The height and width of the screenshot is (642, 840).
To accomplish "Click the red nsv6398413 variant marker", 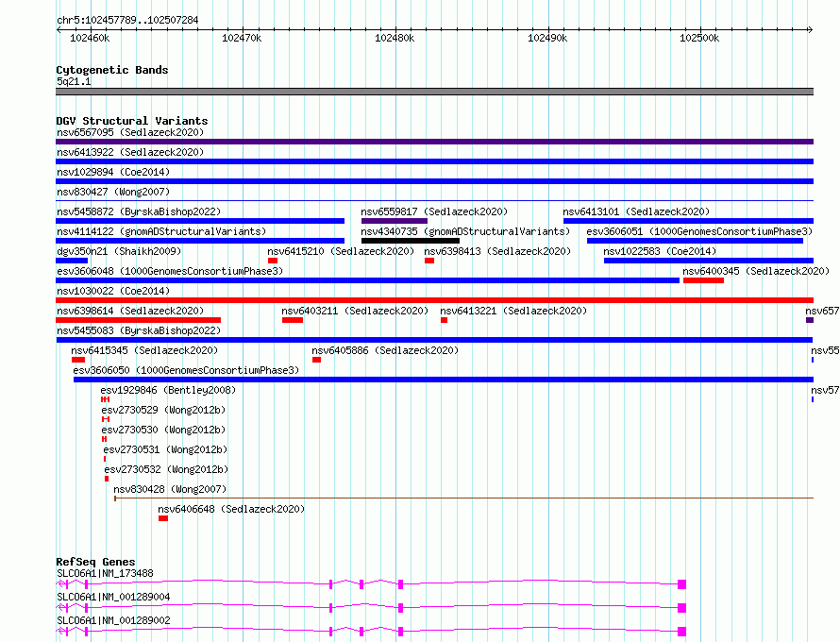I will [429, 261].
